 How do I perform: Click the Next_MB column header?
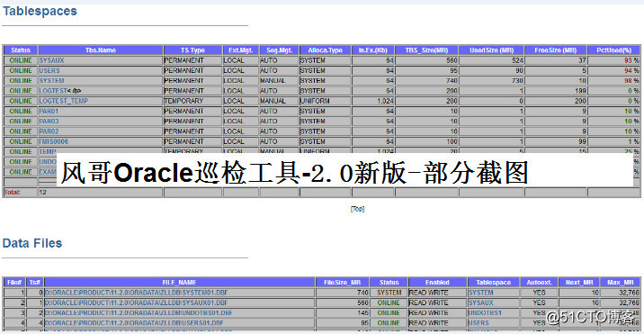[578, 283]
